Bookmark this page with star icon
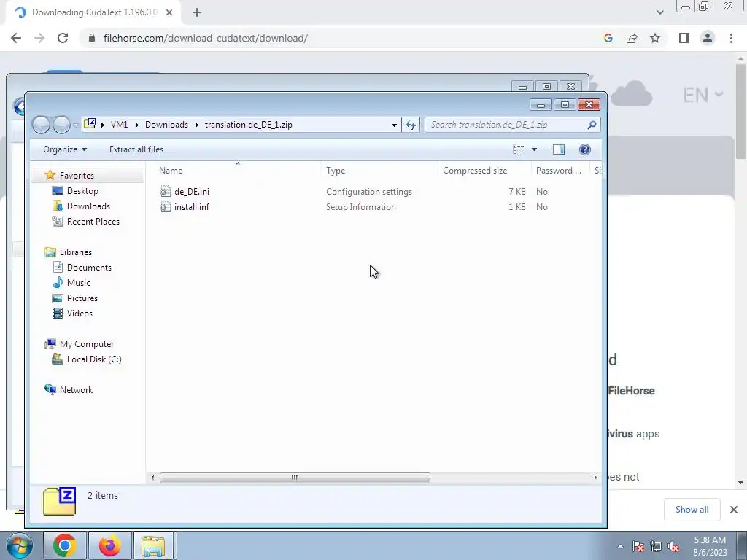Screen dimensions: 747x560 click(655, 38)
